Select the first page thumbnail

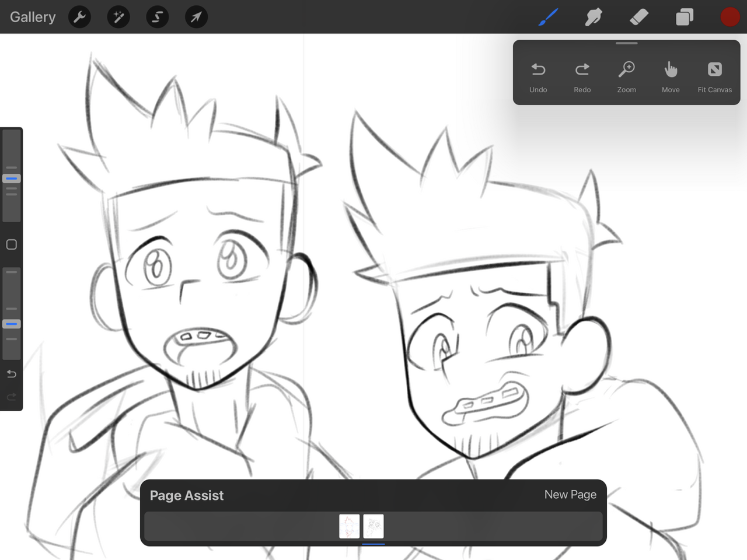point(350,526)
